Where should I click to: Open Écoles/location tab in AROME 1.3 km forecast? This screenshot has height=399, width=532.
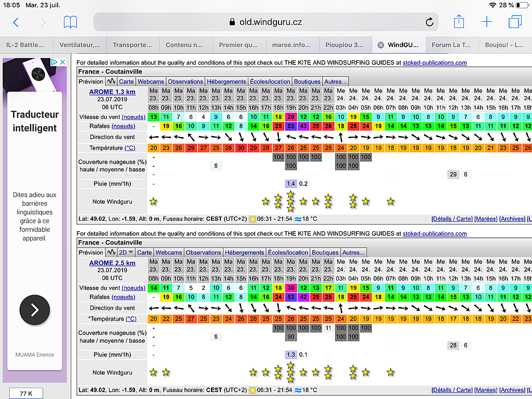[x=270, y=82]
